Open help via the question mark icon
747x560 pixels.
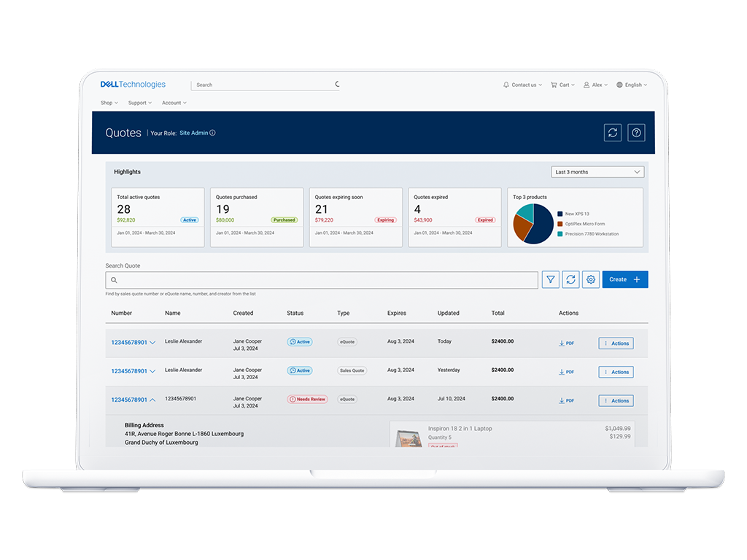click(x=636, y=133)
